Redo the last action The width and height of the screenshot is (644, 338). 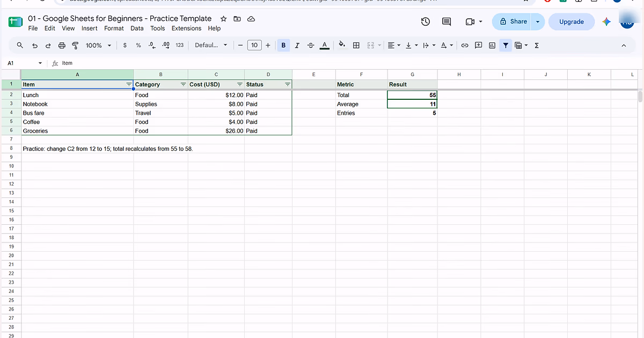pos(48,46)
